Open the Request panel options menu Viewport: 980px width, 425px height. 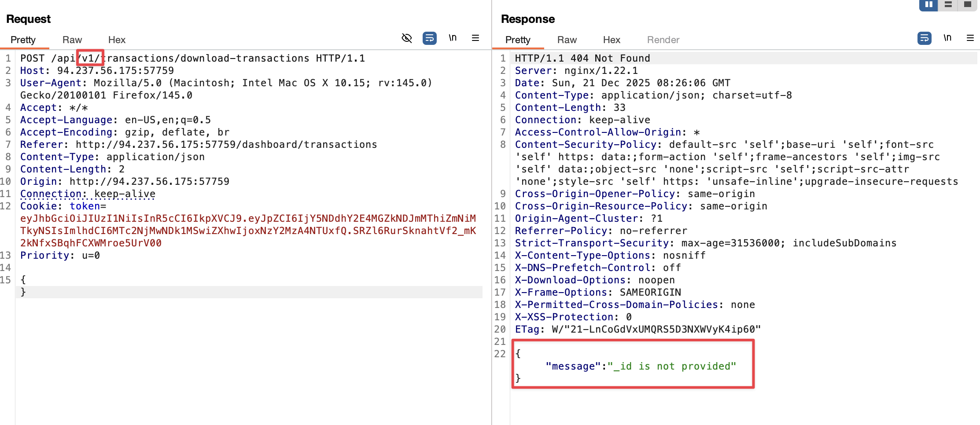(x=475, y=38)
